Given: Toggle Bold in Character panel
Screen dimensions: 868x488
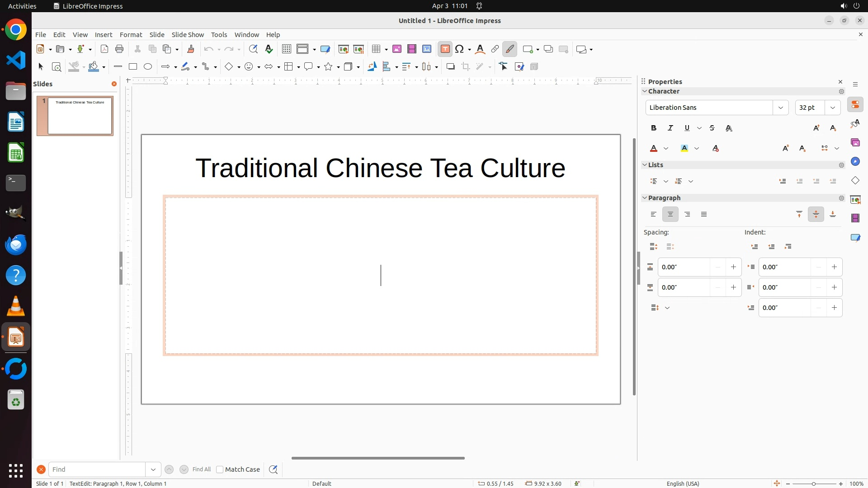Looking at the screenshot, I should 654,128.
